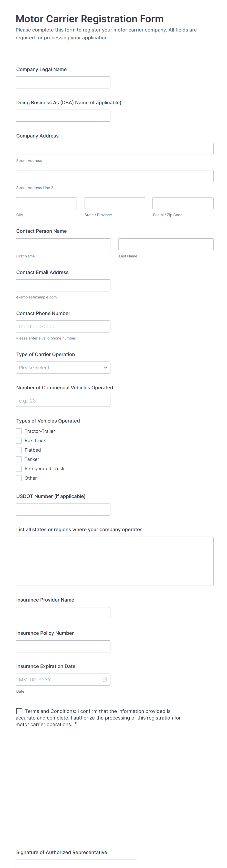Mark the Other vehicle type checkbox

pos(19,478)
